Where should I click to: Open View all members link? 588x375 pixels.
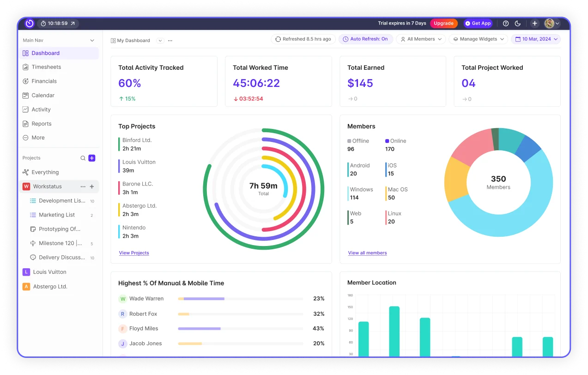pos(367,253)
